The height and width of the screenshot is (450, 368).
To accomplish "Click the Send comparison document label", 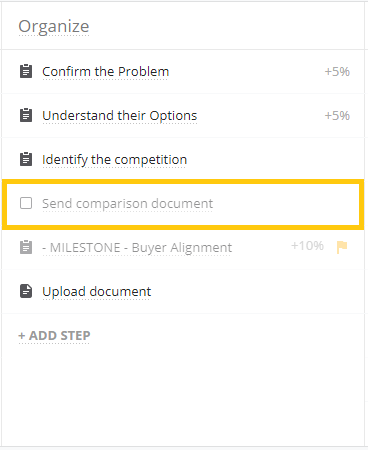I will pos(127,204).
